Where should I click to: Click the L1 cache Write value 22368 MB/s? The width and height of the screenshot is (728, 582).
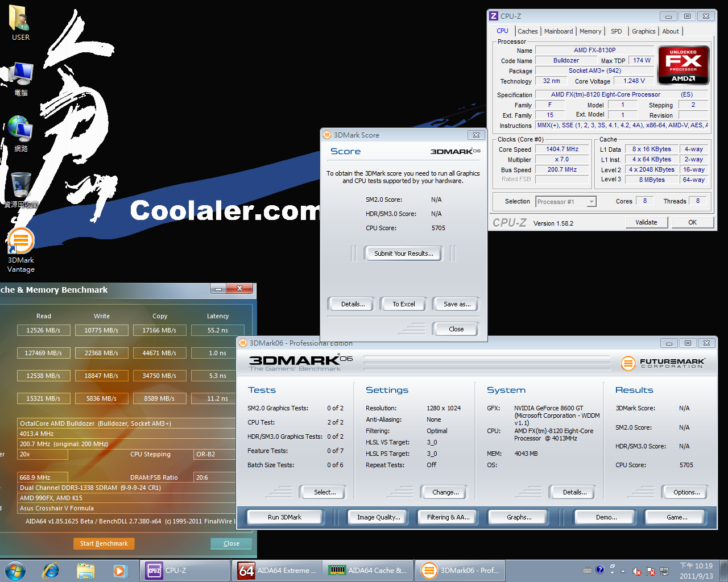click(101, 352)
